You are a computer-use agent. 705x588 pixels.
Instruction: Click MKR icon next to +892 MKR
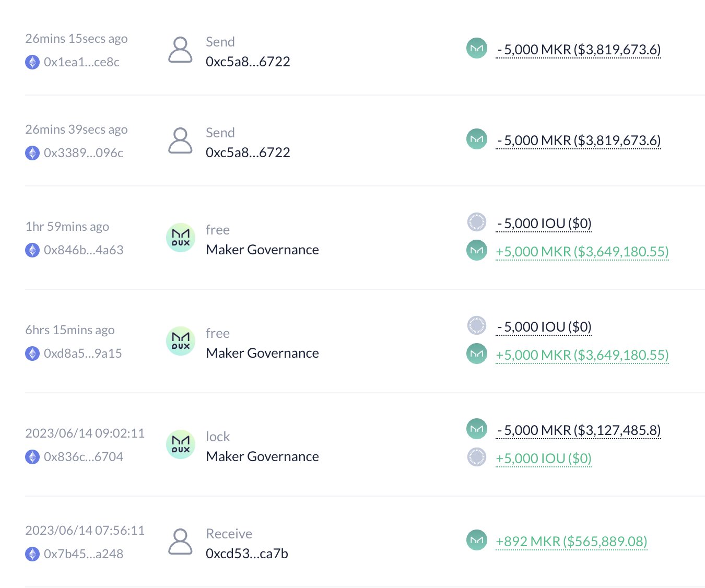coord(476,540)
